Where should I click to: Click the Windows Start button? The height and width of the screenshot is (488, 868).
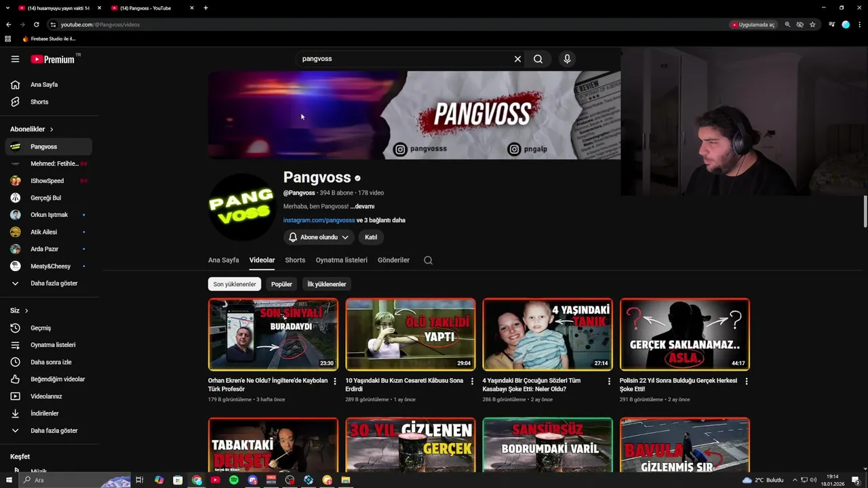tap(9, 480)
